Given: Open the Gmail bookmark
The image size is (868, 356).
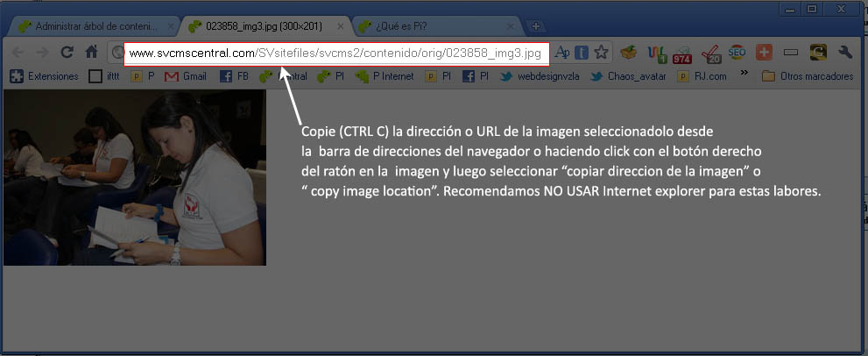Looking at the screenshot, I should pyautogui.click(x=186, y=76).
